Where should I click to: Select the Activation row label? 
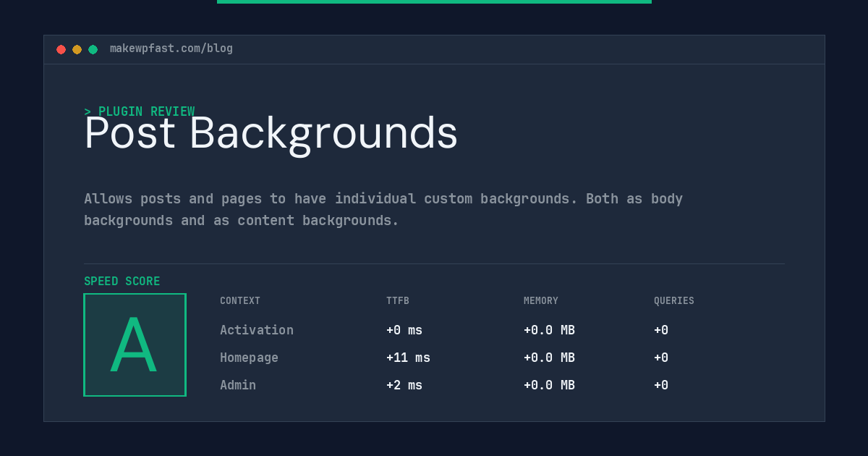pyautogui.click(x=257, y=330)
